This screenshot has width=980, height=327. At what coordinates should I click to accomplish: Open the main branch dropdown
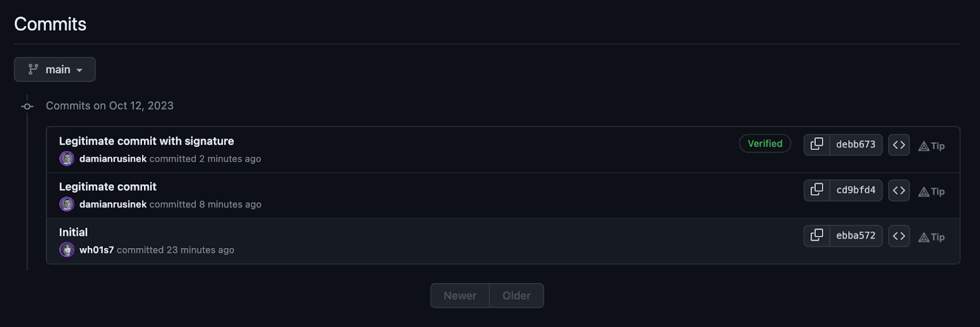[55, 69]
